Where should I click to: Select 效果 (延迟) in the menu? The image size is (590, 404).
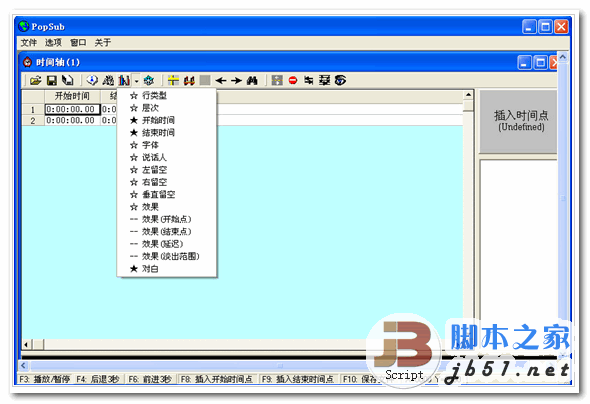(167, 244)
